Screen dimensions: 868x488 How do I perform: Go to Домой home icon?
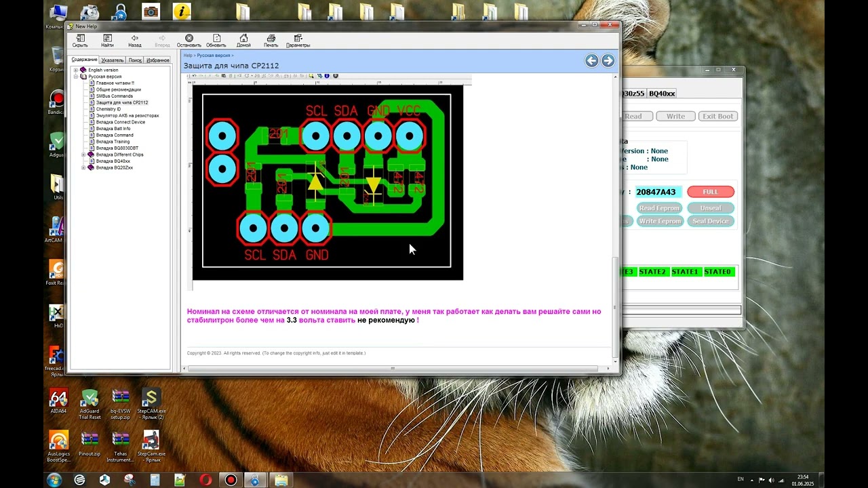[243, 41]
